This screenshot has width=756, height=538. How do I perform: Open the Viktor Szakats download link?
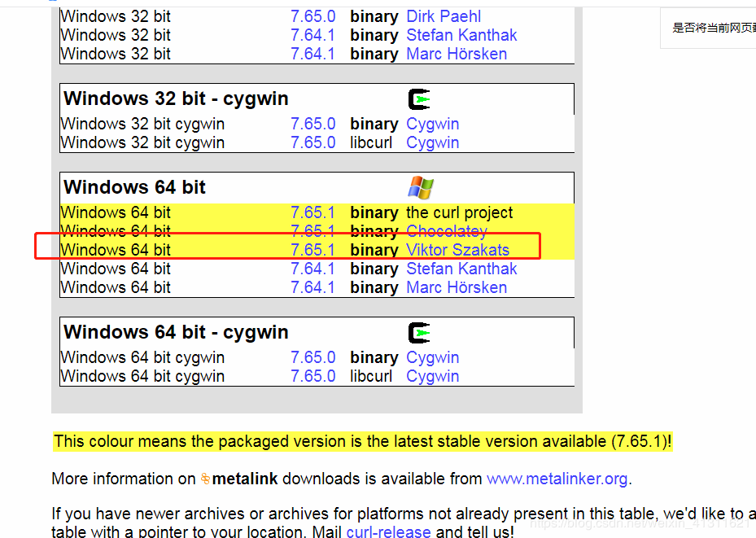point(457,250)
